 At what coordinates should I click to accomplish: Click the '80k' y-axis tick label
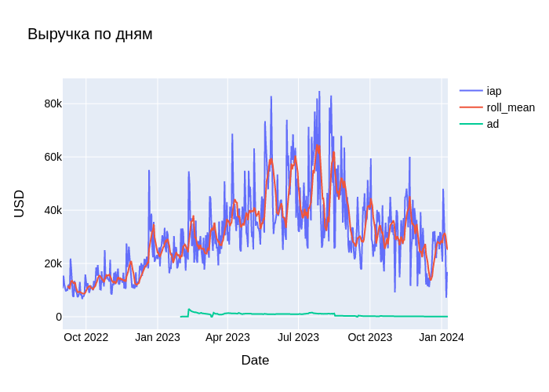click(x=53, y=103)
